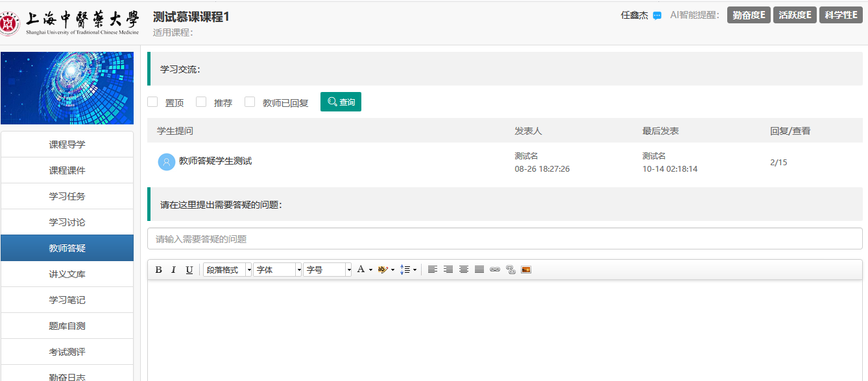Center-align text in the editor toolbar
Image resolution: width=868 pixels, height=381 pixels.
pos(464,270)
